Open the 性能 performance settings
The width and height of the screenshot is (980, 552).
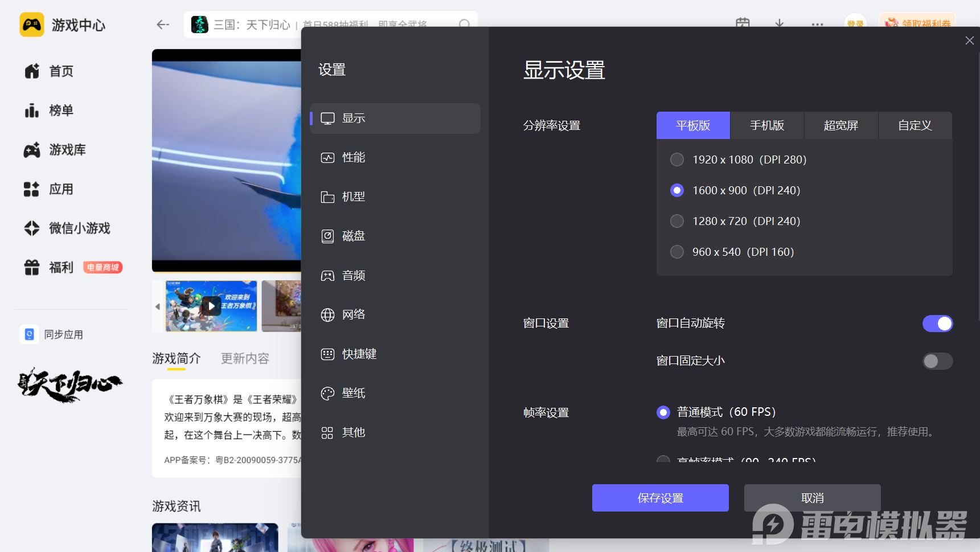(x=353, y=158)
